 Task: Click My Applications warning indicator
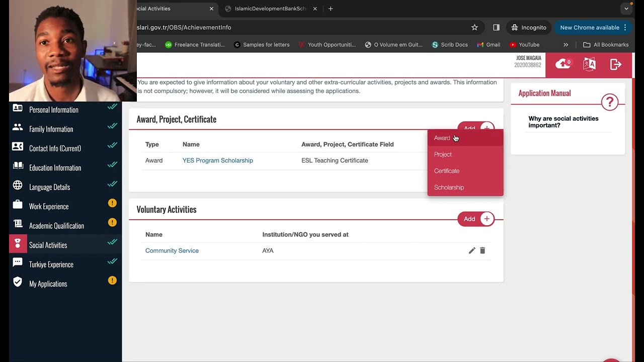coord(112,281)
